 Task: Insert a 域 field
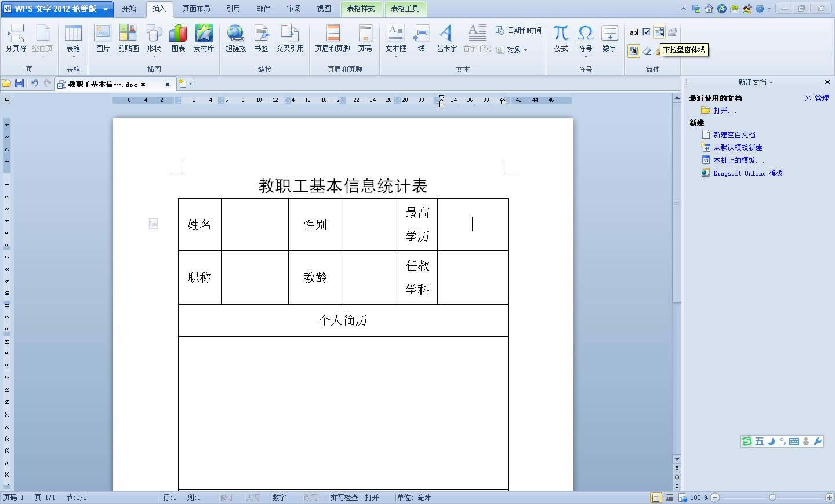421,39
